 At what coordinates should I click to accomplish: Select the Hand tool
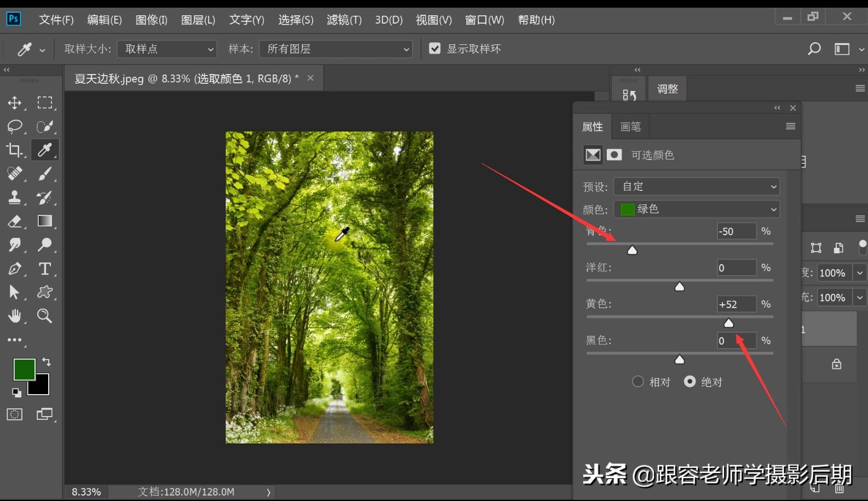point(15,316)
